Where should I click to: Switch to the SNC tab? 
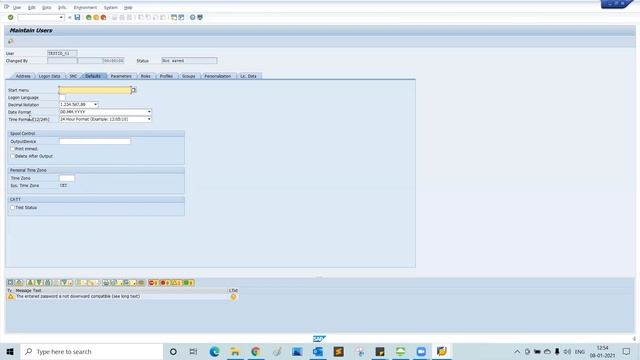coord(73,76)
